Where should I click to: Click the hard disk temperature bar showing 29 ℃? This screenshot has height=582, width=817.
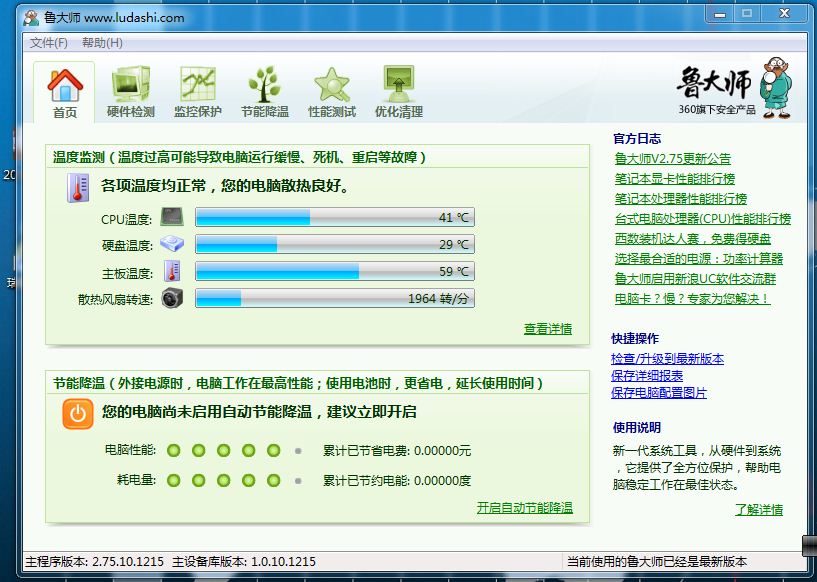(335, 244)
